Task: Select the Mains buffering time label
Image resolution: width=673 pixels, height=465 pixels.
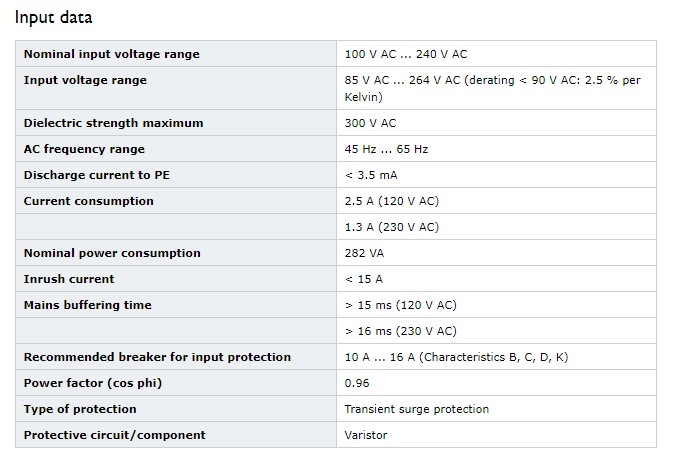Action: coord(88,305)
